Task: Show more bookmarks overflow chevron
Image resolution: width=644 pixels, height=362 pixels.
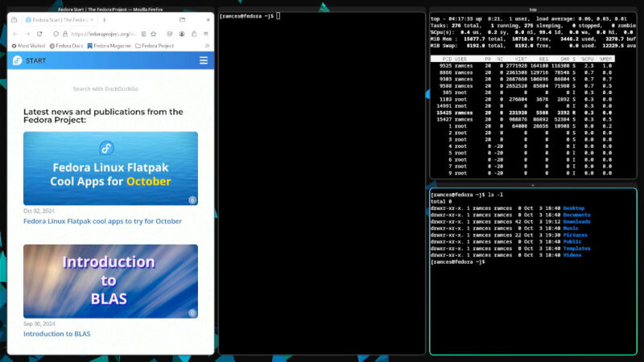Action: point(207,46)
